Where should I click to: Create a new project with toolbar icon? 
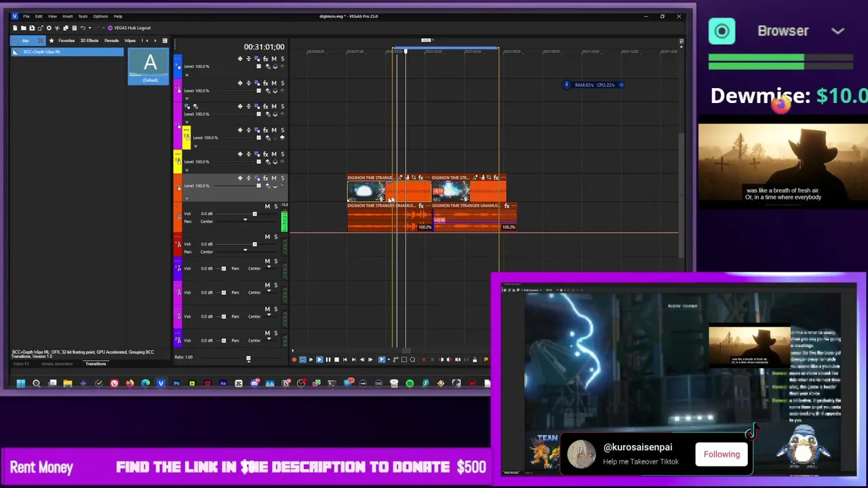15,28
